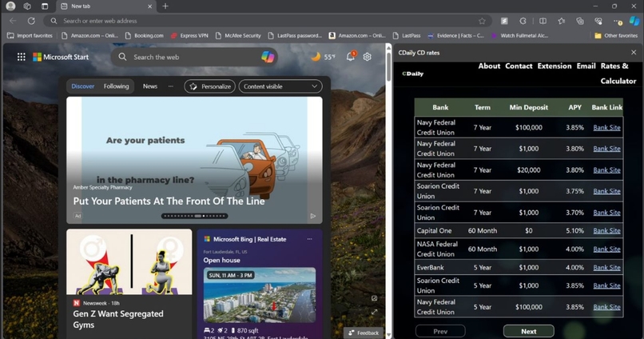Open the Amber Specialty Pharmacy ad headline
Image resolution: width=644 pixels, height=339 pixels.
coord(169,201)
